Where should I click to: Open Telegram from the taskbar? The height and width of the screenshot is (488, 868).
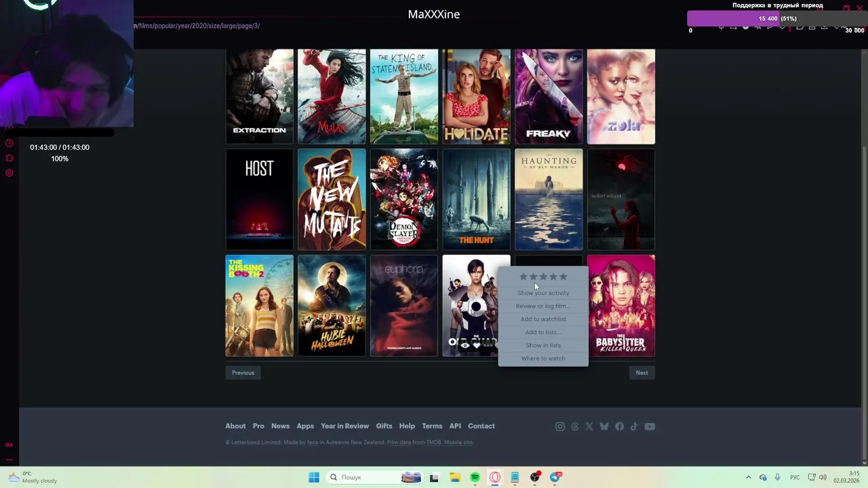[x=555, y=477]
